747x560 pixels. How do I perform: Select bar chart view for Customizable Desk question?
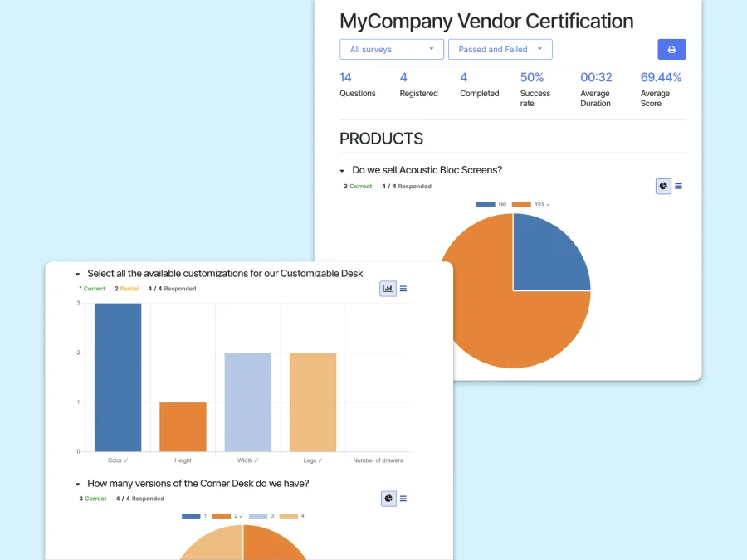388,288
